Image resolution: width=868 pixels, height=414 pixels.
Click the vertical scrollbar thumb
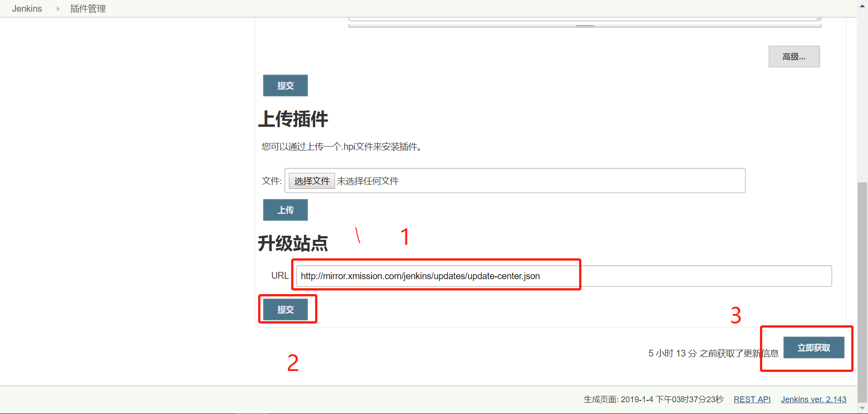point(862,292)
